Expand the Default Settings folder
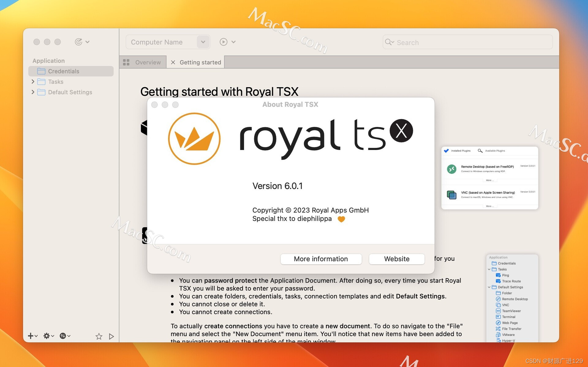 coord(33,92)
